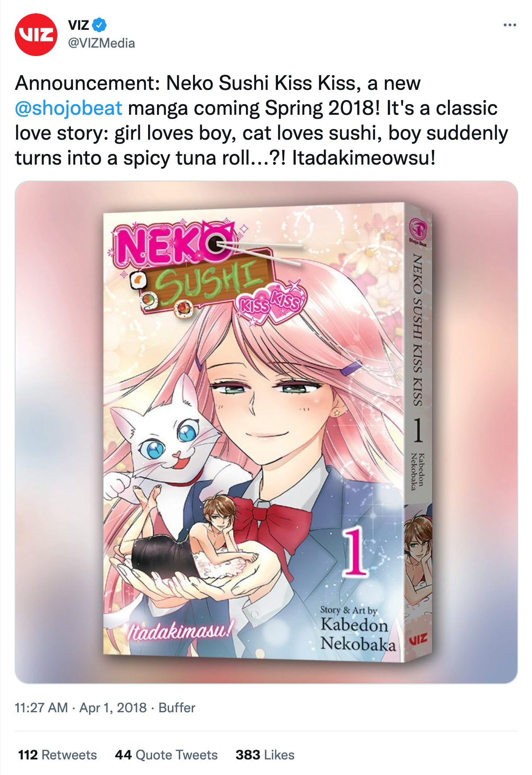Open the @VIZMedia handle link
532x775 pixels.
click(101, 43)
